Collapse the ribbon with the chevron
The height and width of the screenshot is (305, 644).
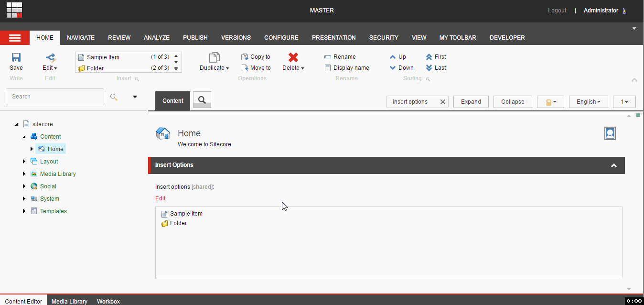[x=634, y=80]
